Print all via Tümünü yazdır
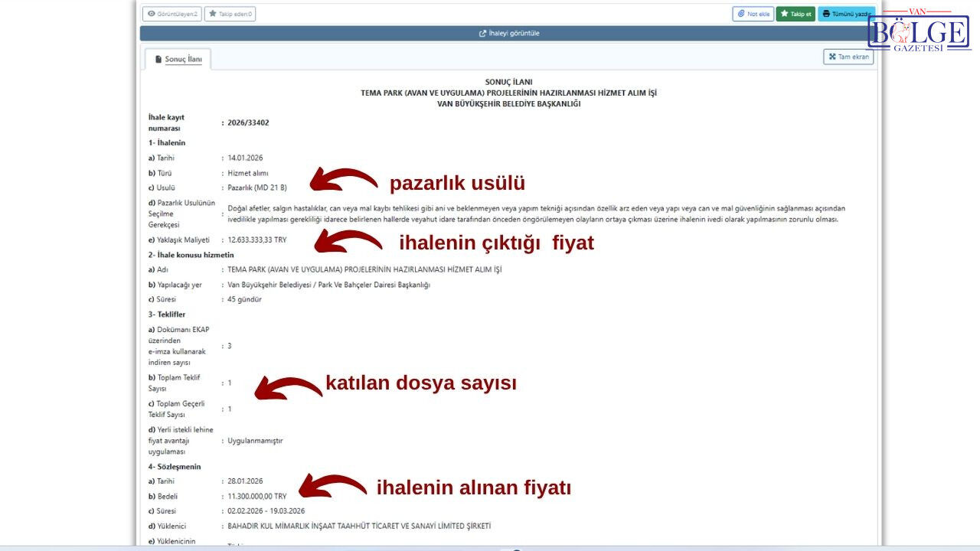The height and width of the screenshot is (551, 980). pos(846,14)
